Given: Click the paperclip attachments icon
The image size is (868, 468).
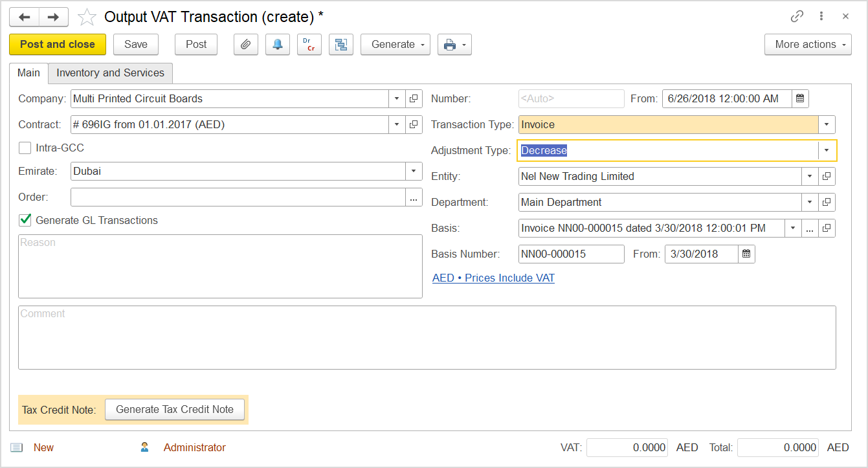Looking at the screenshot, I should (x=245, y=45).
